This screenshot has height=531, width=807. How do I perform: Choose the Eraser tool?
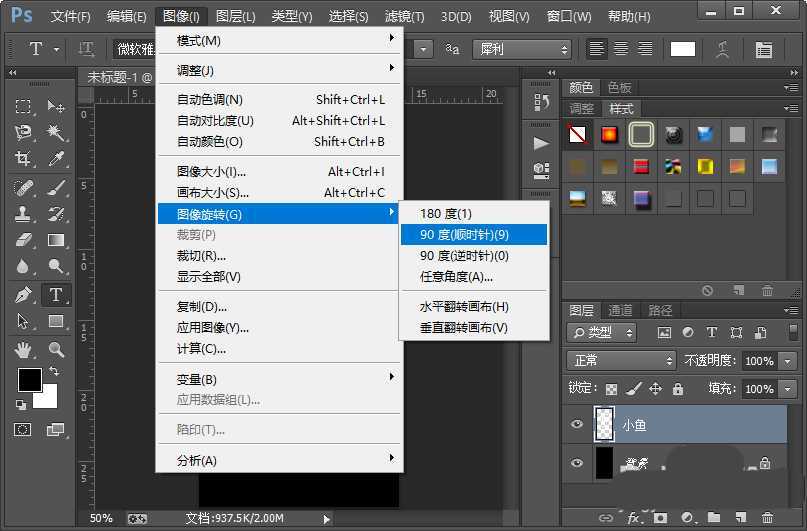(x=23, y=240)
